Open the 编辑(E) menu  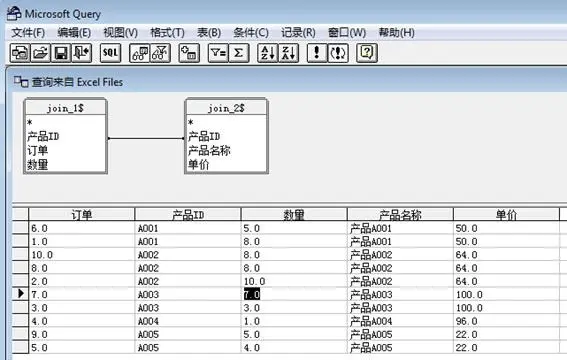(74, 33)
